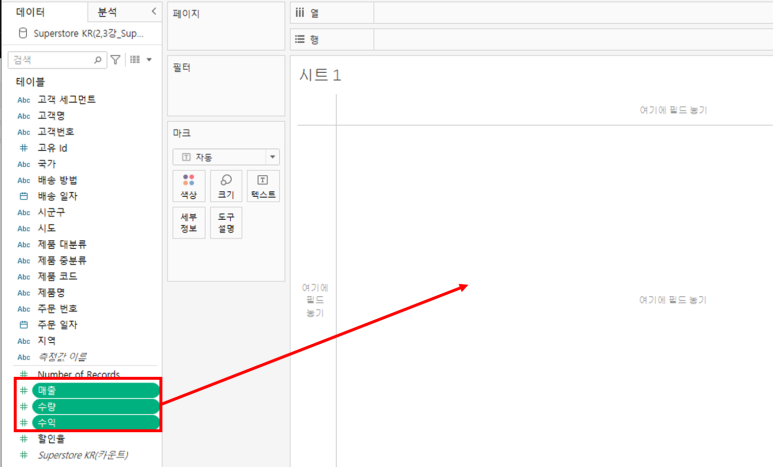Click the number icon next to 매출

23,391
